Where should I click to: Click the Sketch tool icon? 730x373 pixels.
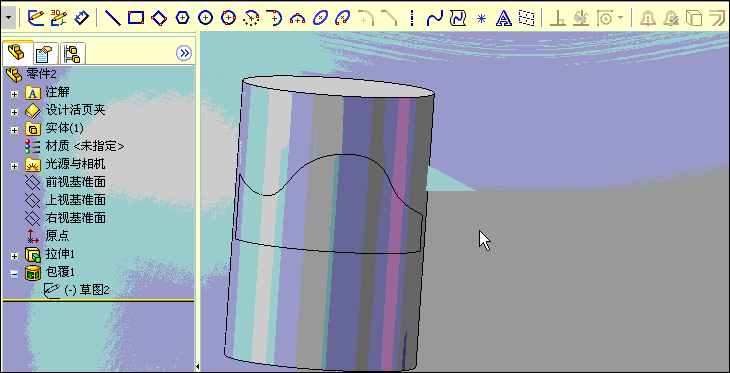pos(36,18)
